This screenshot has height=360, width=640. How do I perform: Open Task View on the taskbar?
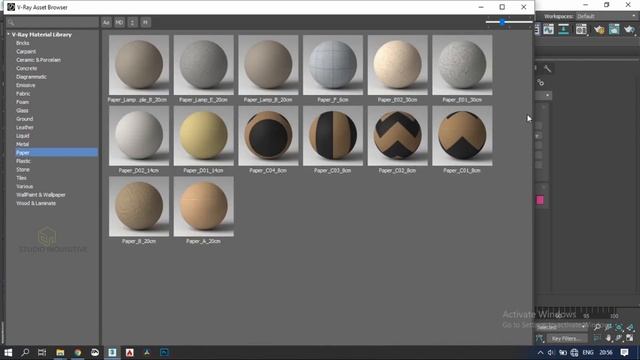pos(42,352)
